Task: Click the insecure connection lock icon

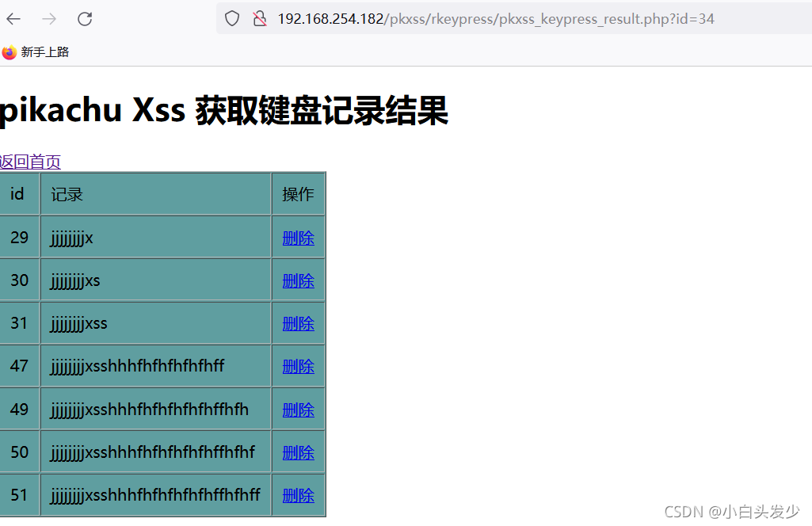Action: tap(260, 19)
